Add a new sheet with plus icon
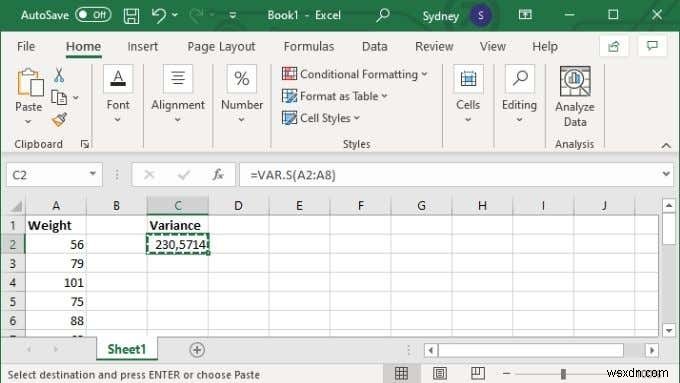This screenshot has height=383, width=680. pyautogui.click(x=197, y=350)
